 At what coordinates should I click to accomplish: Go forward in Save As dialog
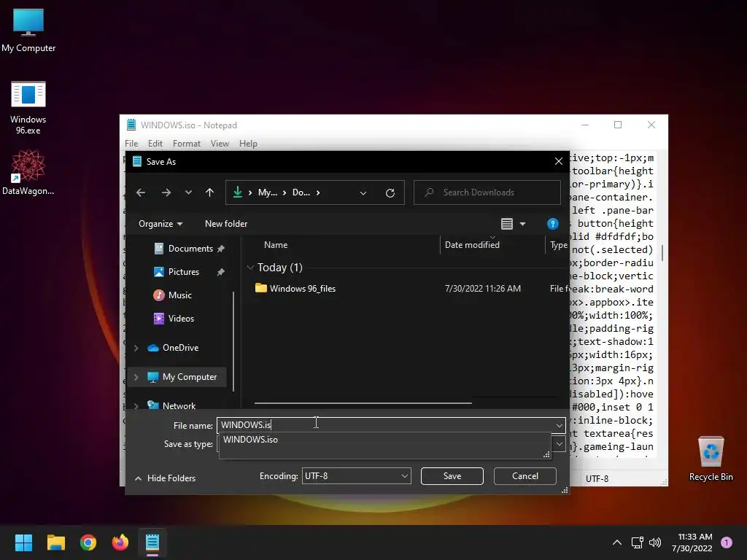click(166, 192)
